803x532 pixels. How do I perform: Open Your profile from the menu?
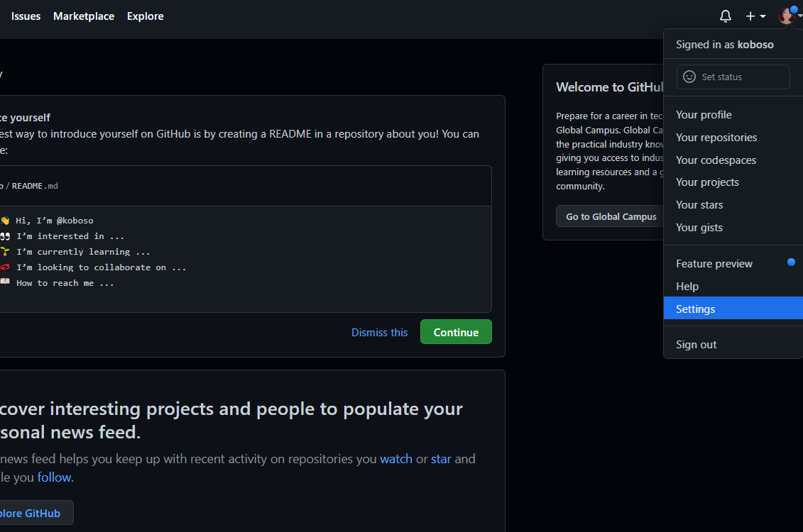click(x=733, y=115)
